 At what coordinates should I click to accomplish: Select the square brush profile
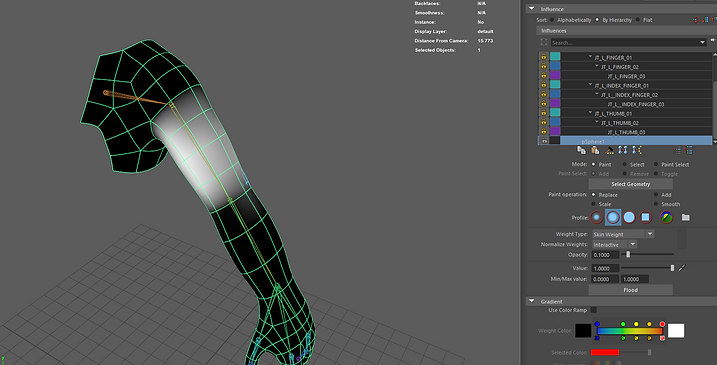(x=645, y=217)
